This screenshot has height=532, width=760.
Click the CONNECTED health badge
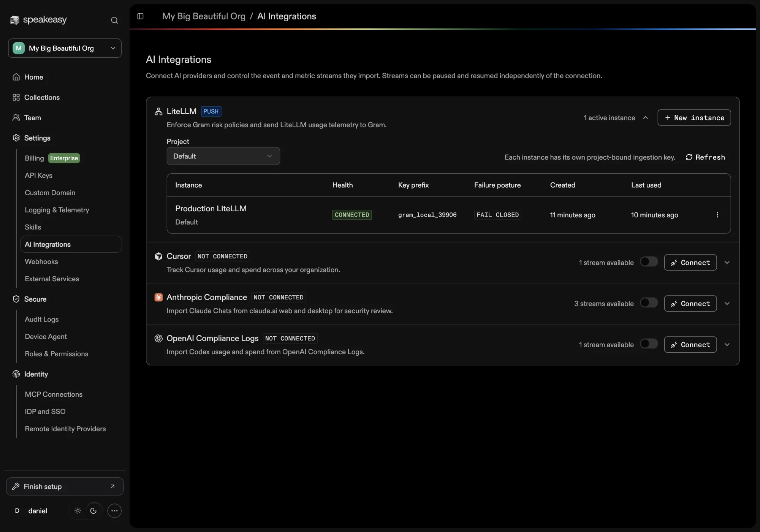tap(352, 215)
